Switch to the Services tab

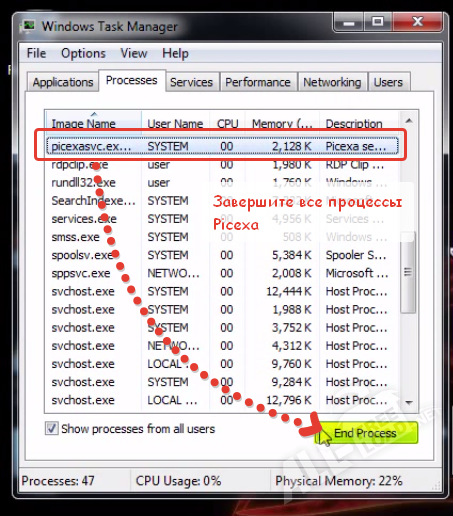click(x=192, y=82)
